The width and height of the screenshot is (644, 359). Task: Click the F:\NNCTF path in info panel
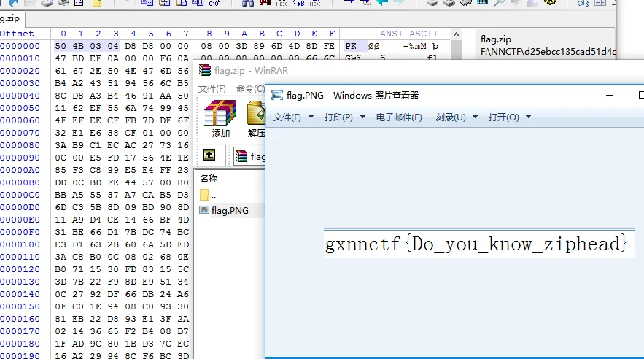pos(548,52)
